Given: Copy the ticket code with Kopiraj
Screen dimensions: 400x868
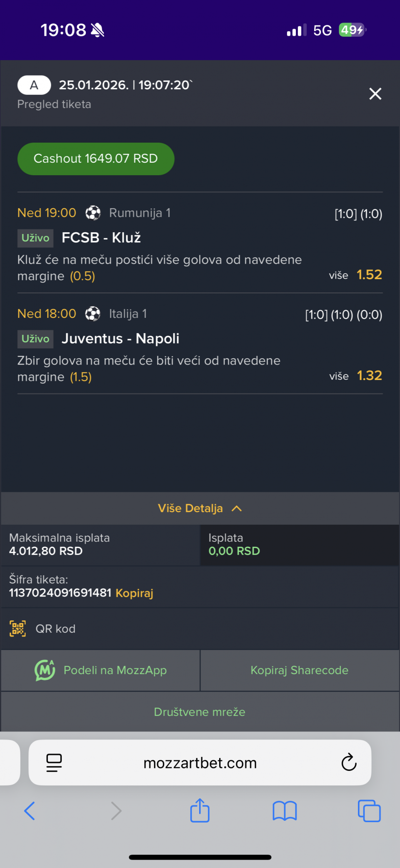Looking at the screenshot, I should click(134, 593).
